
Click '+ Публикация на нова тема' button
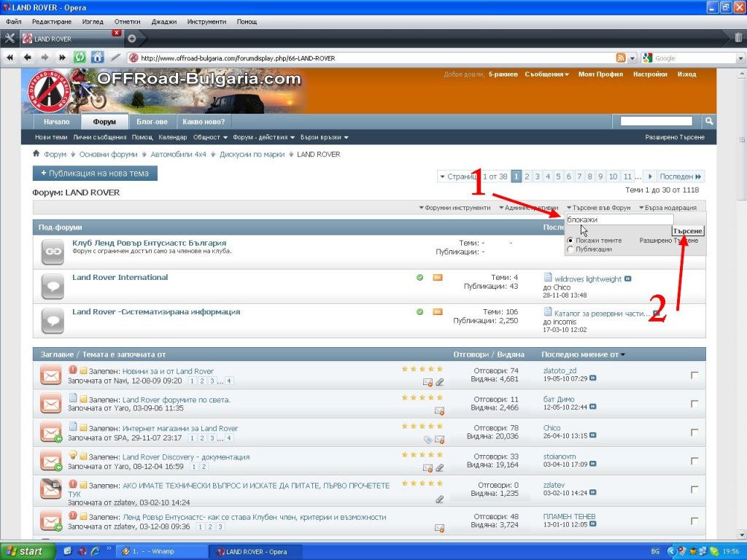pyautogui.click(x=95, y=174)
